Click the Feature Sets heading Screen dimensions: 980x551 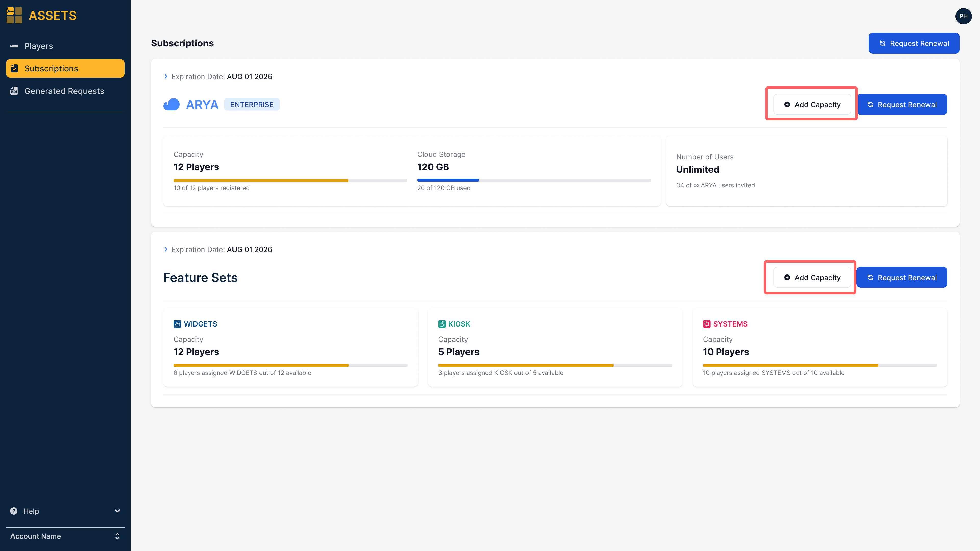(201, 277)
